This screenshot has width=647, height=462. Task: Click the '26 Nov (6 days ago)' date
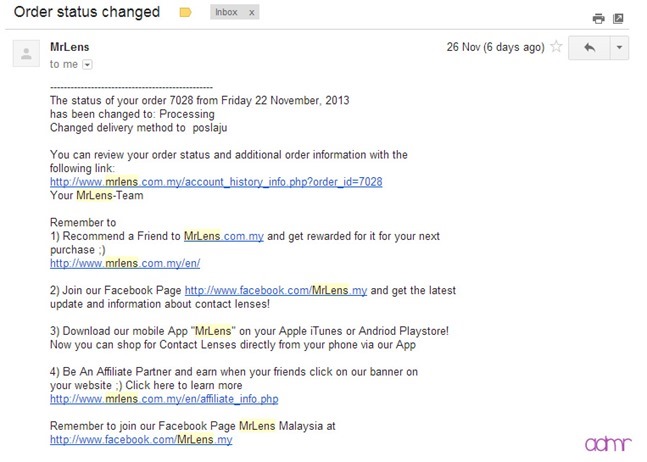click(497, 47)
